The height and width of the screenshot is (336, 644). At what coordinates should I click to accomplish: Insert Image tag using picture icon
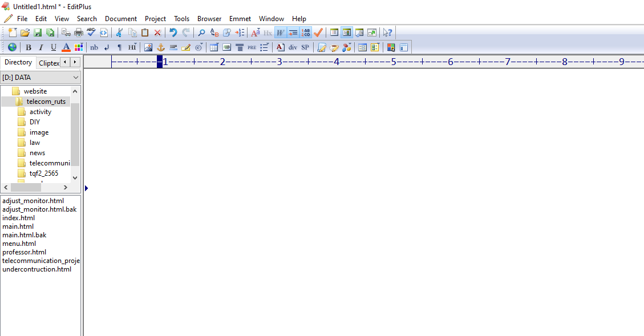pos(148,47)
